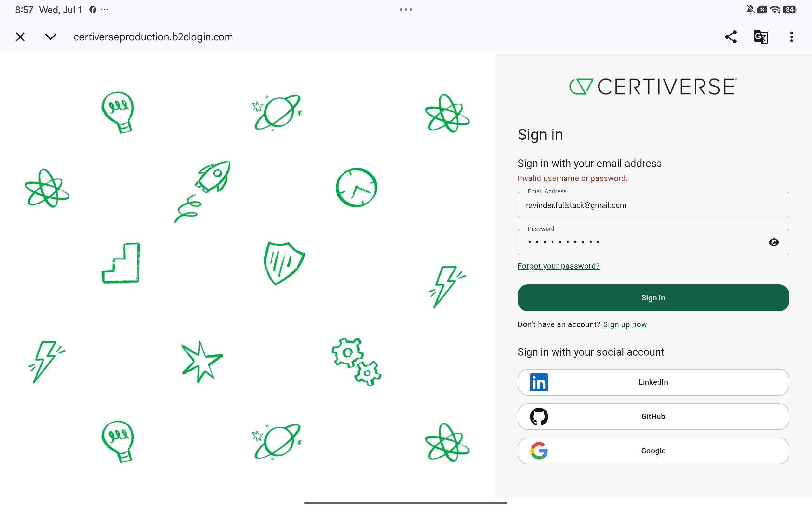Click the URL certiverseproduction.b2clogin.com

[153, 37]
